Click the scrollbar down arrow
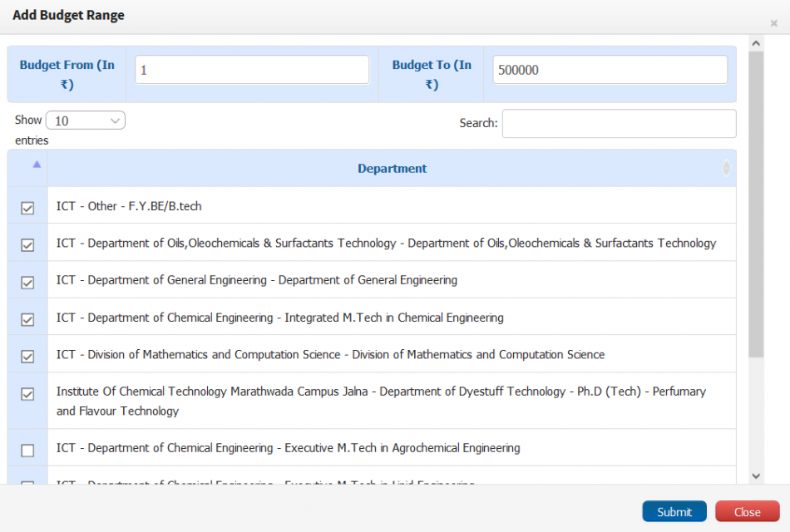Viewport: 790px width, 532px height. point(756,476)
